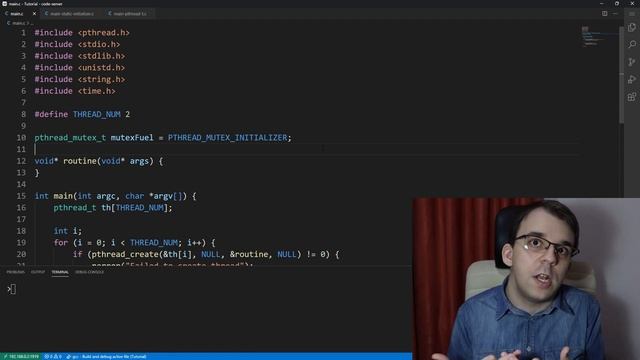Open the Extensions view
The height and width of the screenshot is (360, 640).
coord(632,97)
